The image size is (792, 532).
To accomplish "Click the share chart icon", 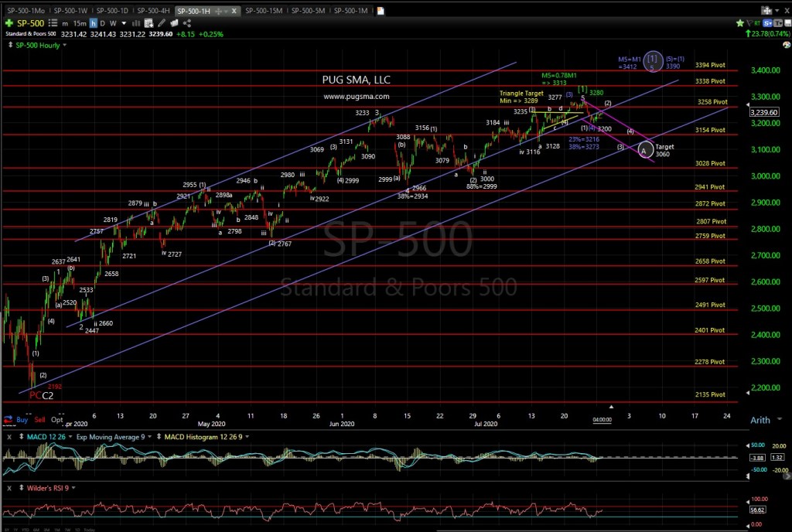I will pyautogui.click(x=187, y=23).
